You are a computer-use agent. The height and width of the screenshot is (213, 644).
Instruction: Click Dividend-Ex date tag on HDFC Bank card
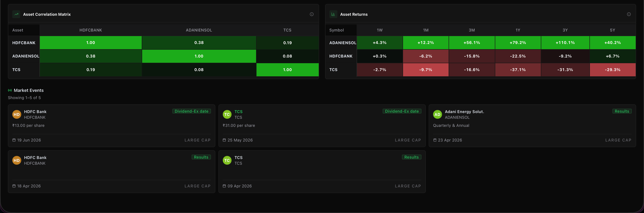tap(191, 111)
